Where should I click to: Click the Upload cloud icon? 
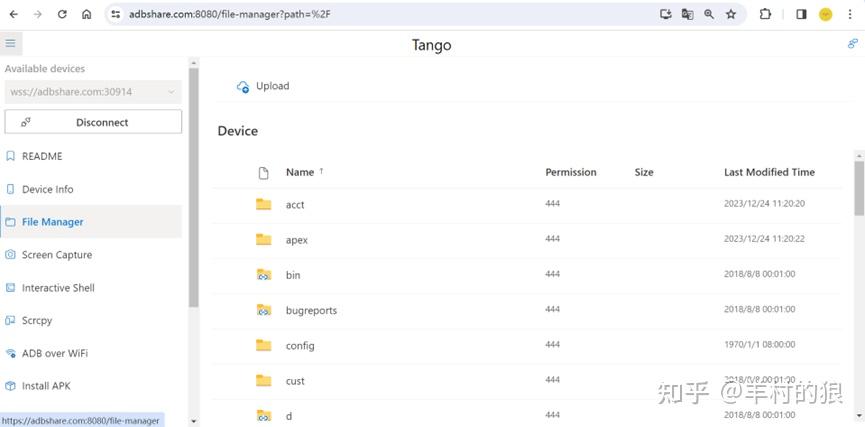tap(243, 87)
